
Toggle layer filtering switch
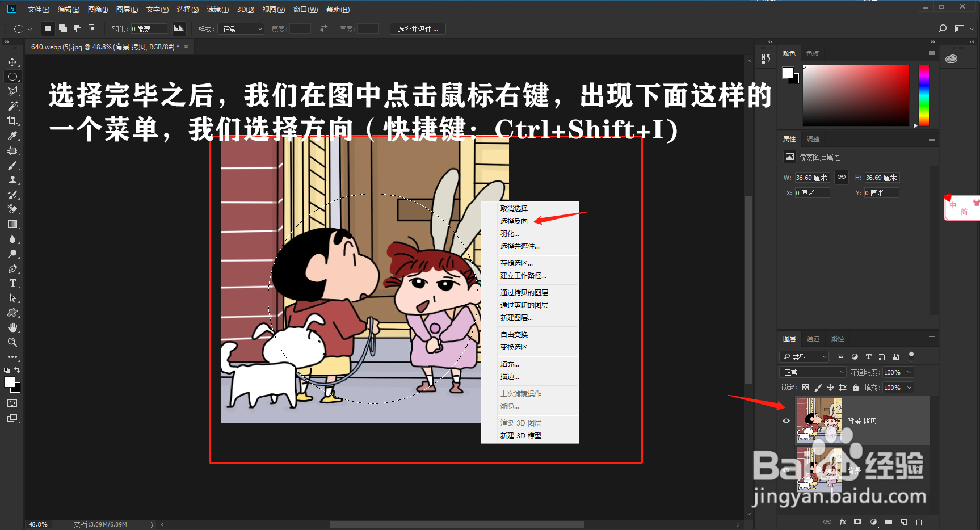pyautogui.click(x=911, y=356)
